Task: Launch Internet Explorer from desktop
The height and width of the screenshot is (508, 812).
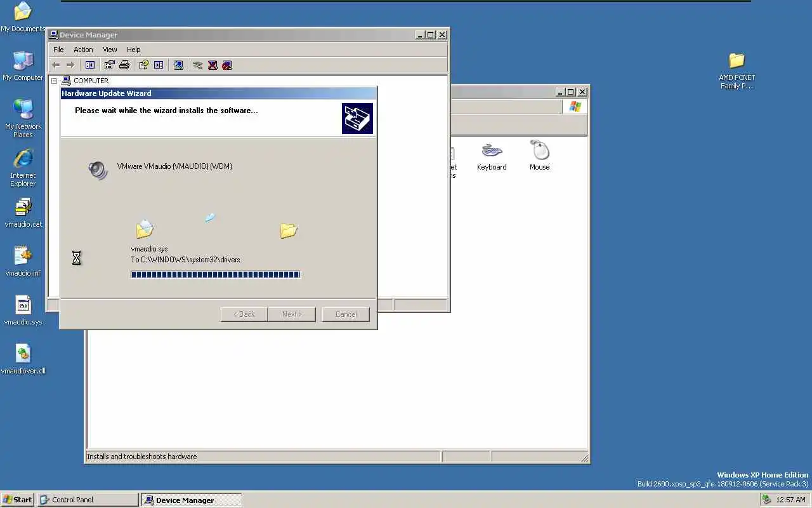Action: coord(23,168)
